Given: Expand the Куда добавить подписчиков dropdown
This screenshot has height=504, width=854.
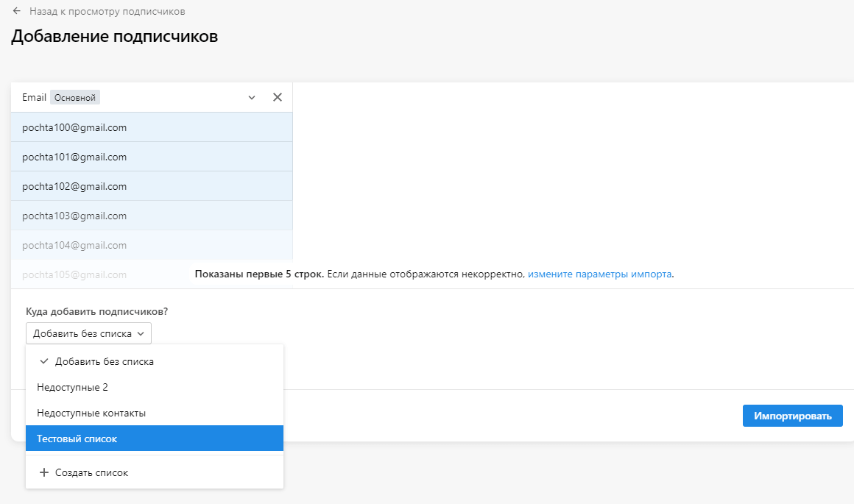Looking at the screenshot, I should (88, 333).
